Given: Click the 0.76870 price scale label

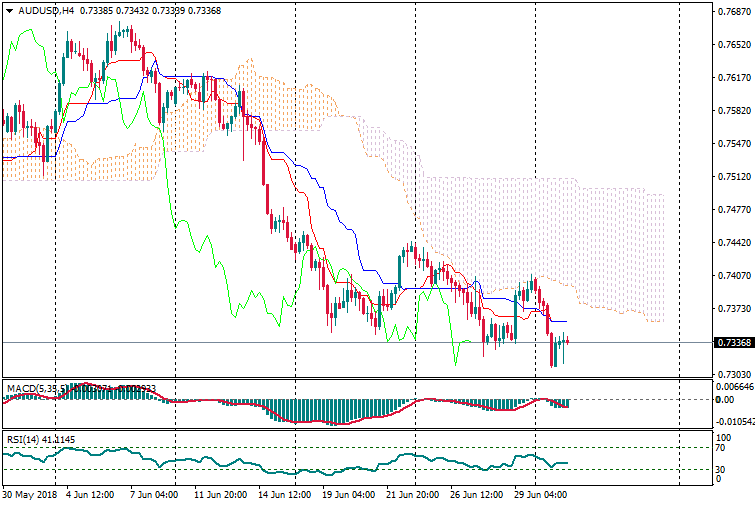Looking at the screenshot, I should point(733,12).
